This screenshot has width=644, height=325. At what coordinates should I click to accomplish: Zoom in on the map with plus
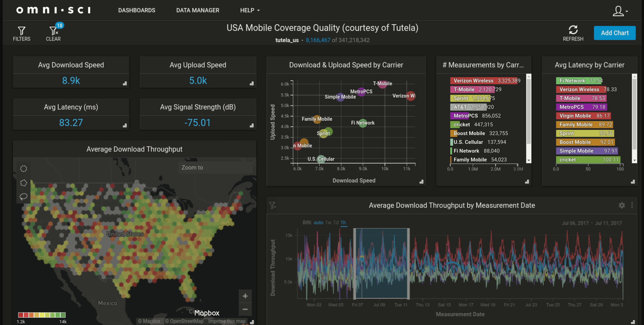tap(245, 296)
